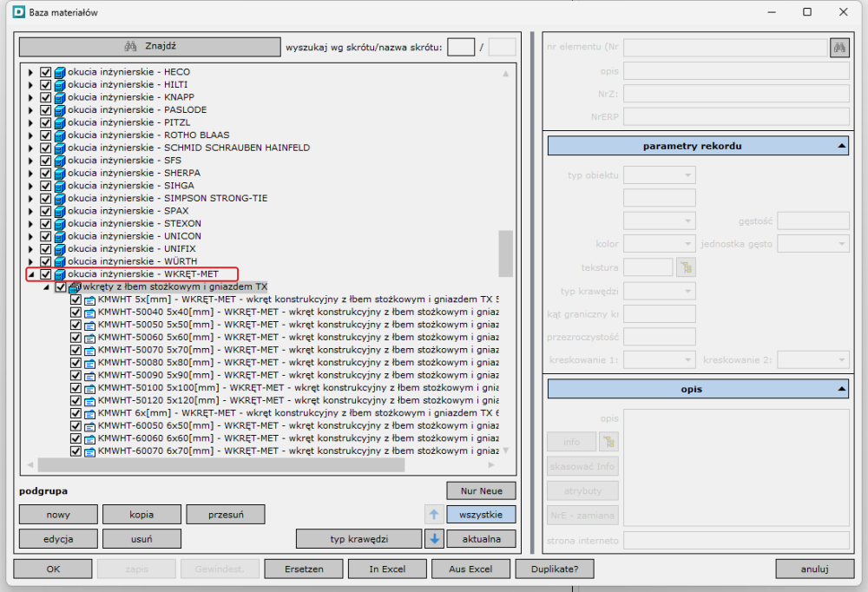Click the edycja button

58,539
